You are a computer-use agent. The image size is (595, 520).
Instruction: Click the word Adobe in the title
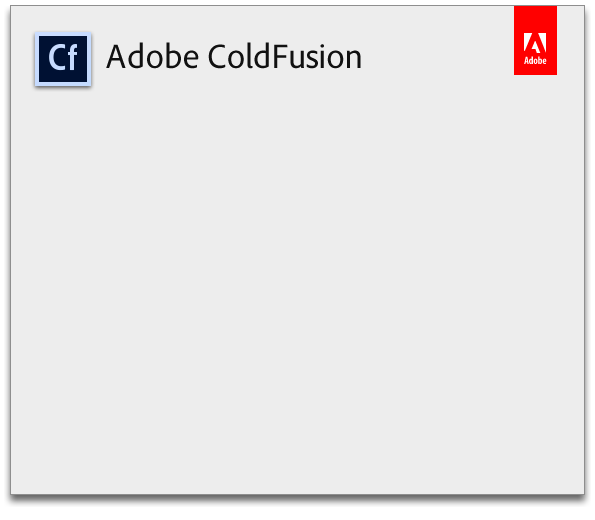pos(152,57)
